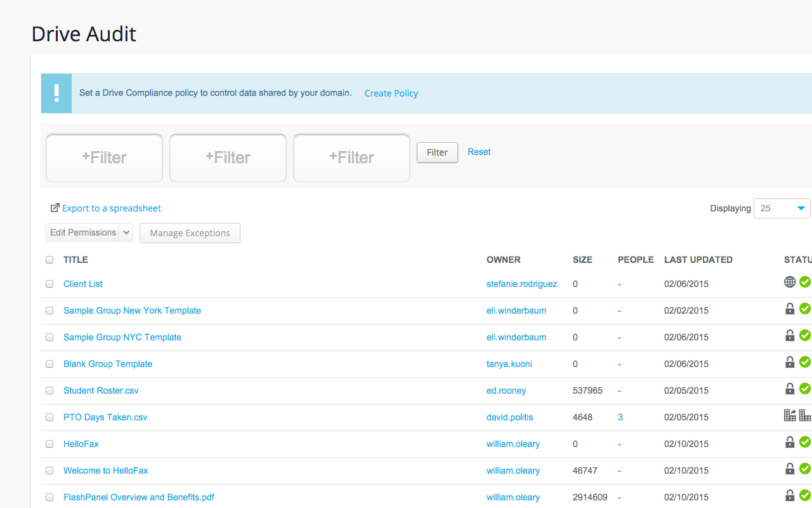
Task: Click the Edit Permissions button
Action: point(83,232)
